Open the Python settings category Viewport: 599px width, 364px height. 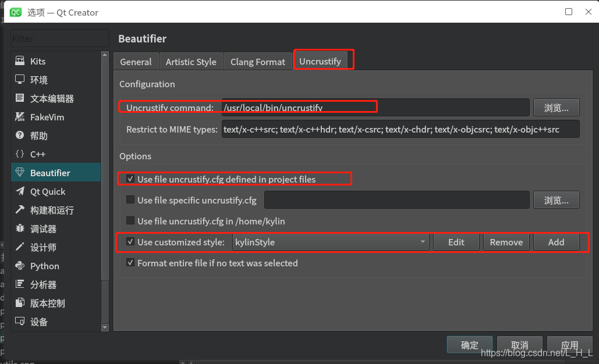(56, 266)
